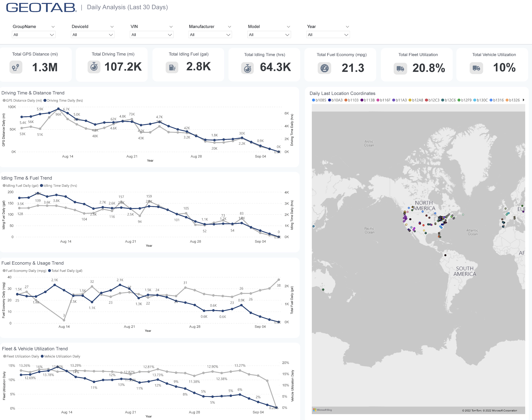Collapse the Model slicer header chevron

288,27
